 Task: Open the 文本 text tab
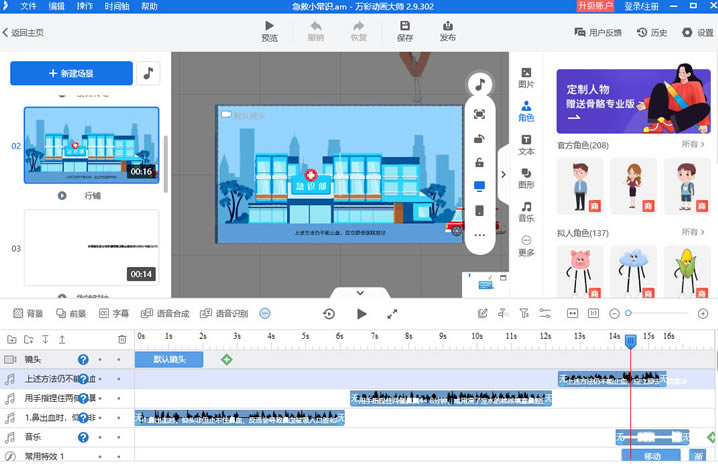(526, 145)
